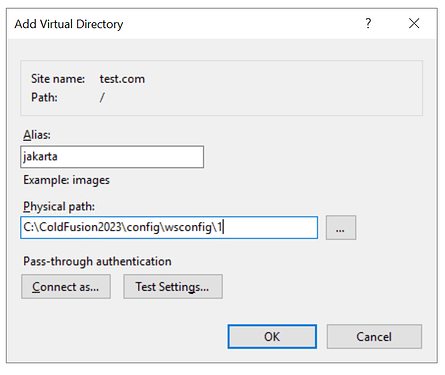Click the Alias: label

[37, 135]
